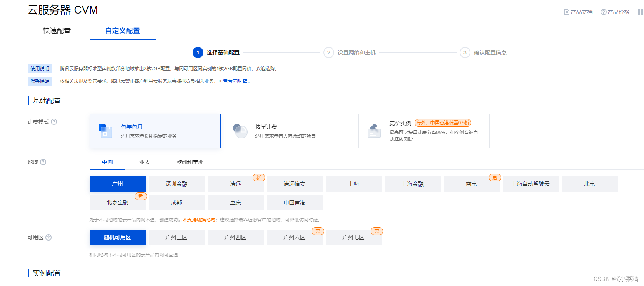Switch to the 欧洲和美洲 region tab
The width and height of the screenshot is (644, 286).
[x=190, y=162]
